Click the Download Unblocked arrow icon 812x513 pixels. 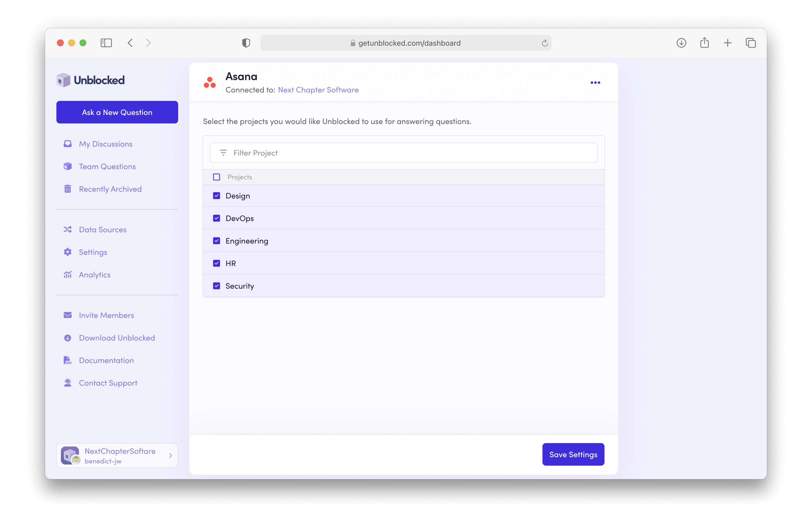[67, 338]
